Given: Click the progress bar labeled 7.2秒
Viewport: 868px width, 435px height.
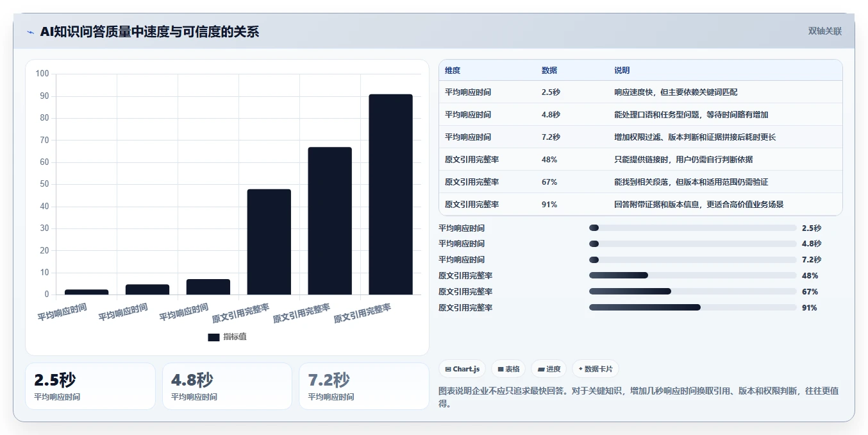Looking at the screenshot, I should (692, 260).
